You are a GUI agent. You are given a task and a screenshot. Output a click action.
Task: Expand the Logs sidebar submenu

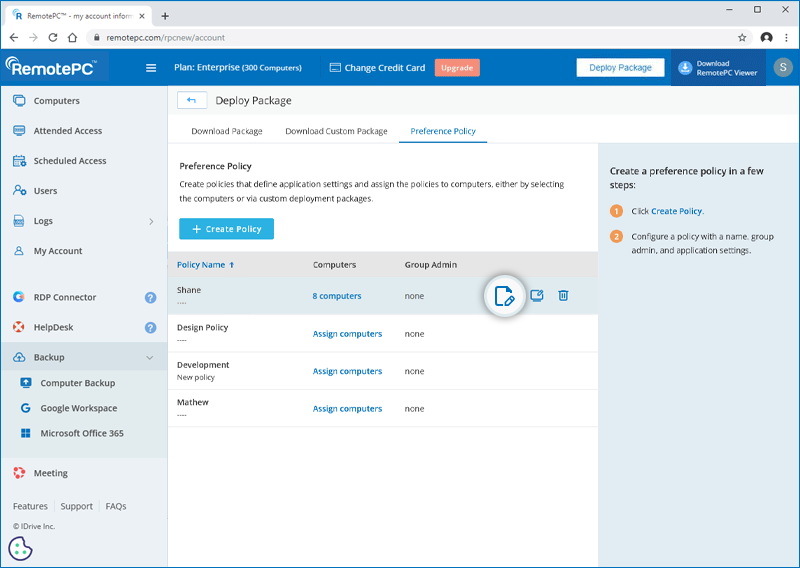[151, 221]
